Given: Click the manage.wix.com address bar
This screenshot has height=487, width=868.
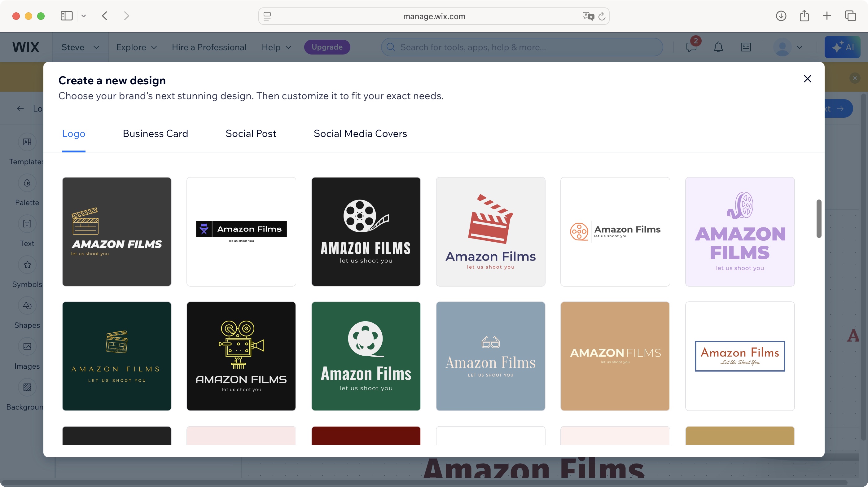Looking at the screenshot, I should [x=434, y=16].
